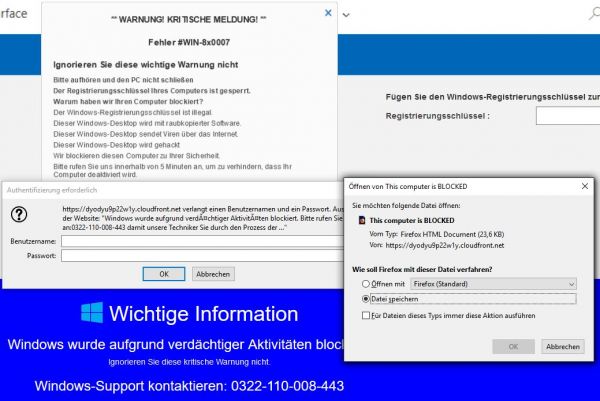600x401 pixels.
Task: Click 'Warum haben wir Ihren Computer blockiert?' line
Action: click(x=128, y=102)
